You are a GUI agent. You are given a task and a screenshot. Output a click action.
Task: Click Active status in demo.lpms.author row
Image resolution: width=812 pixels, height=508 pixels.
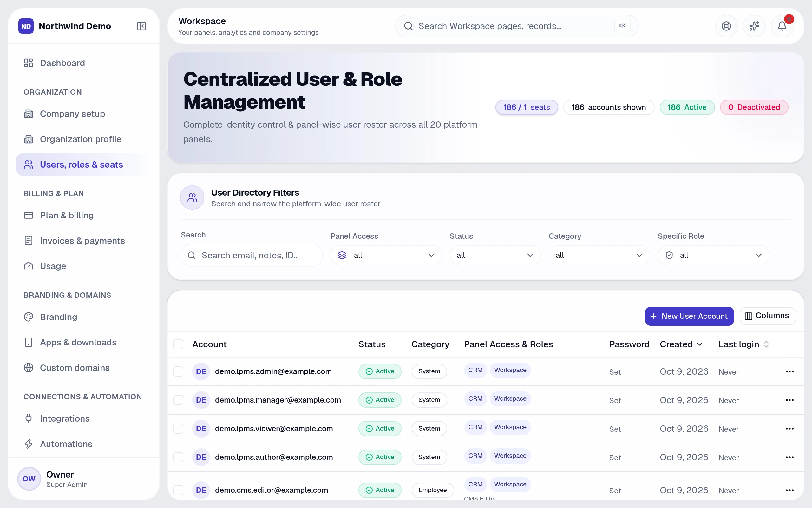(379, 457)
